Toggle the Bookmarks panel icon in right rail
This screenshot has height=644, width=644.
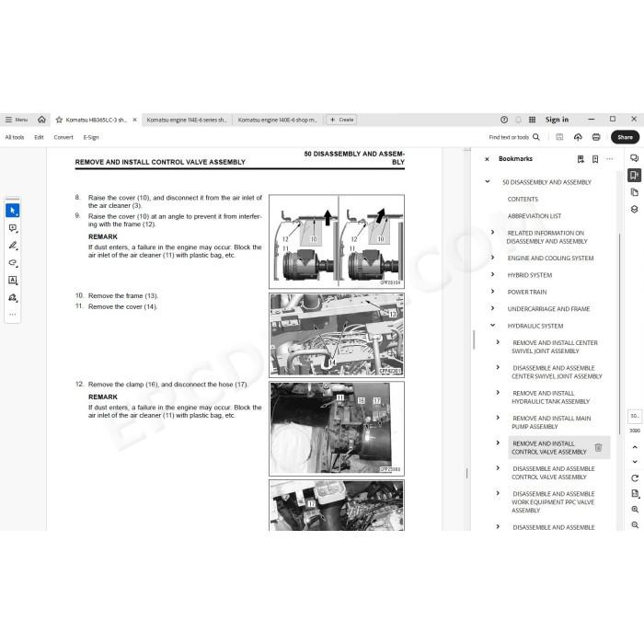(x=634, y=176)
